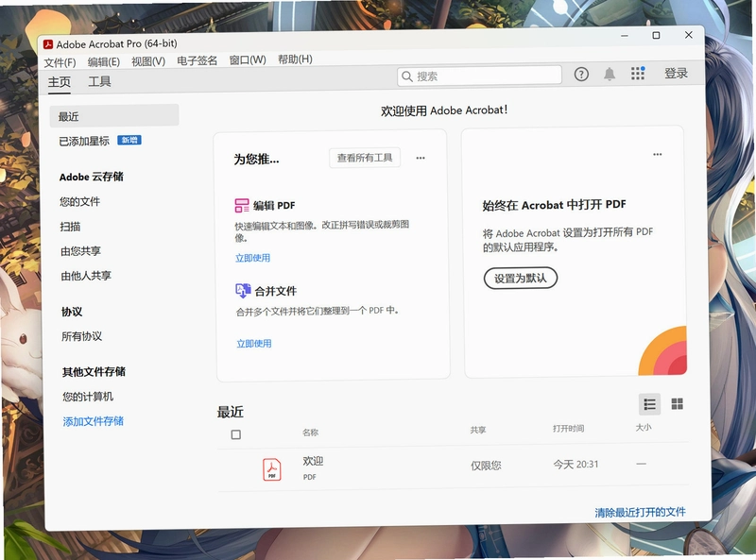Open more options on recommended tools card
The height and width of the screenshot is (560, 756).
coord(421,158)
